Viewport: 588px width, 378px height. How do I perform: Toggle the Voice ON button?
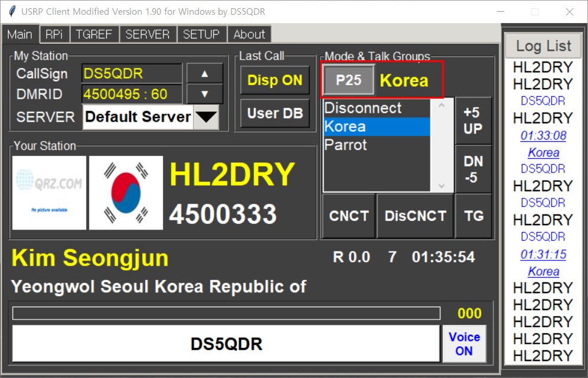tap(464, 344)
